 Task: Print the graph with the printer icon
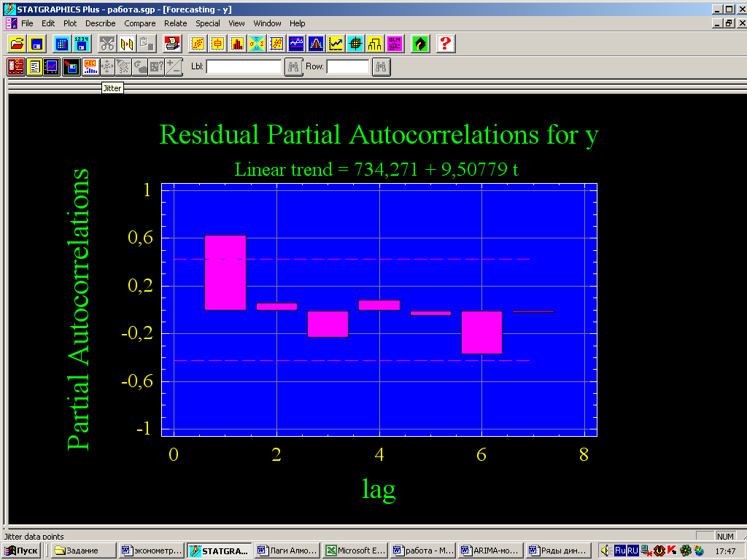(171, 44)
